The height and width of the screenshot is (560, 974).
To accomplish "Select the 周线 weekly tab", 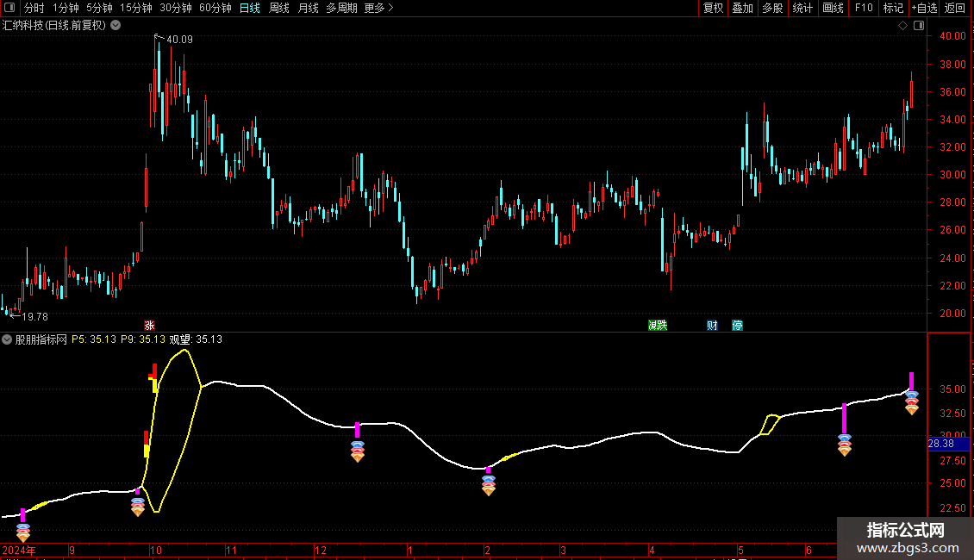I will (279, 8).
